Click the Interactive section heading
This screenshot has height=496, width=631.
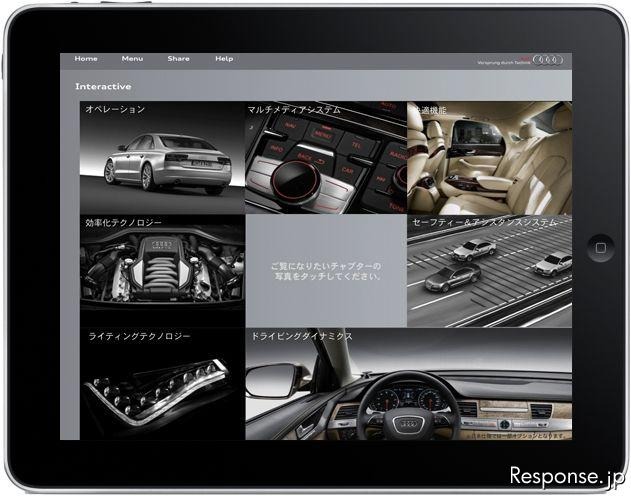coord(103,87)
